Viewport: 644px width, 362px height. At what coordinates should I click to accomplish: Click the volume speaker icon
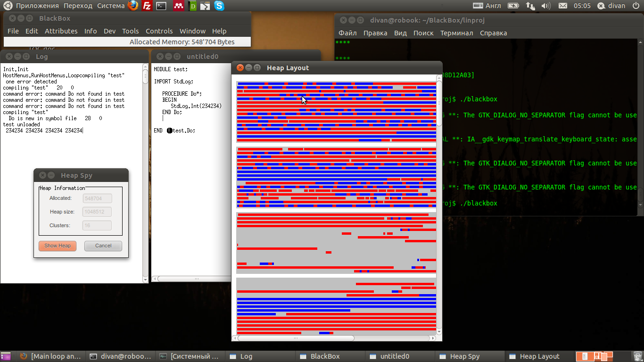pyautogui.click(x=546, y=6)
